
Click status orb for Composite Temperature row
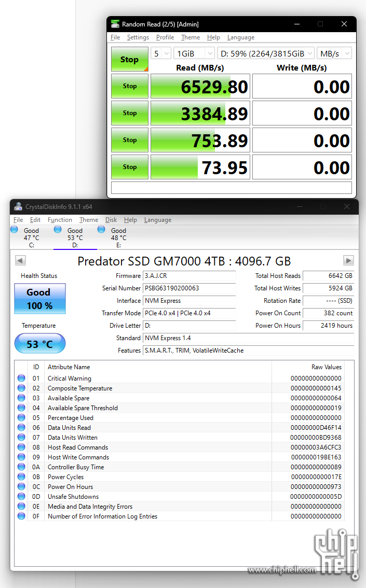tap(21, 388)
